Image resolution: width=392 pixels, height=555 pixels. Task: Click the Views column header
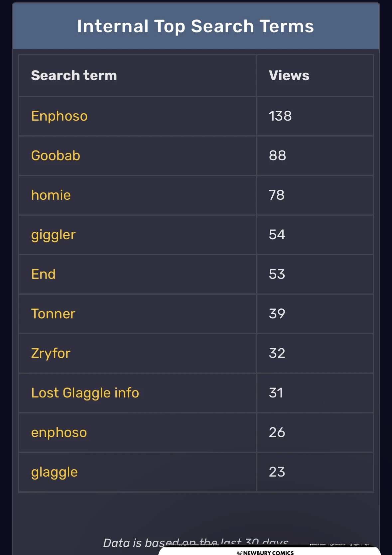tap(289, 76)
